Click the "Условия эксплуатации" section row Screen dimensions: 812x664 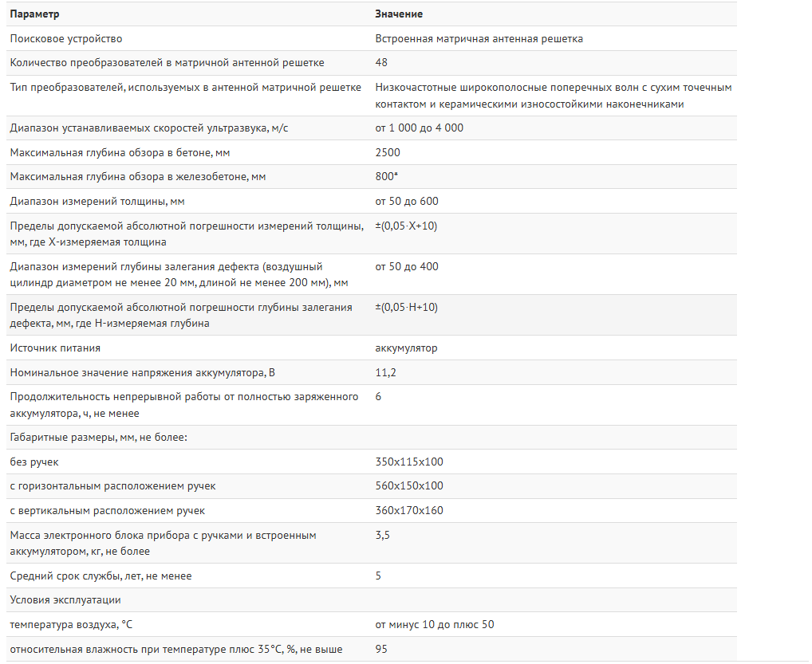point(65,599)
